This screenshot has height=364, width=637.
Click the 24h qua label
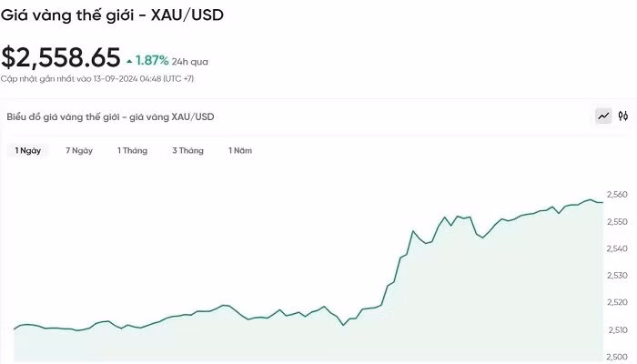[190, 62]
